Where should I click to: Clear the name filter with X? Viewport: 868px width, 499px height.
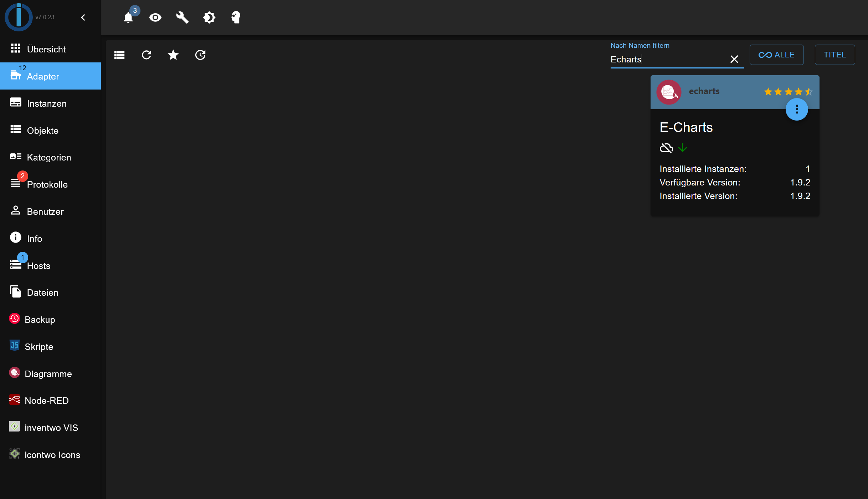click(734, 59)
